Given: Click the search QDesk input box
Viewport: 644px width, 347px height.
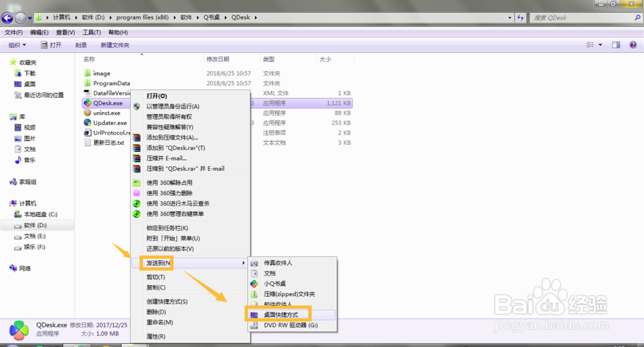Looking at the screenshot, I should pos(582,17).
